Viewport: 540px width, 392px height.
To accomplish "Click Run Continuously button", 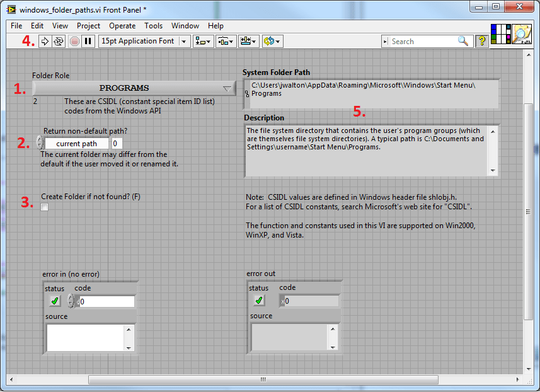I will [x=59, y=42].
